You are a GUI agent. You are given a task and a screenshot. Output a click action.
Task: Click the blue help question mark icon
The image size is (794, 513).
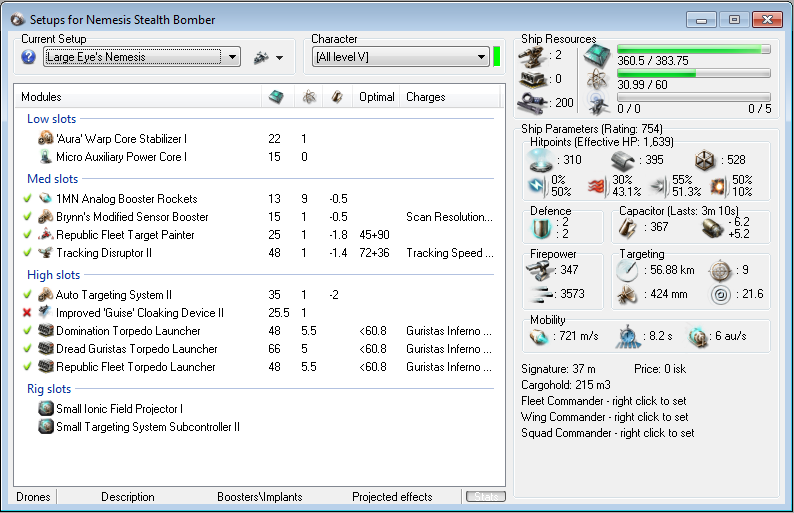pos(28,57)
